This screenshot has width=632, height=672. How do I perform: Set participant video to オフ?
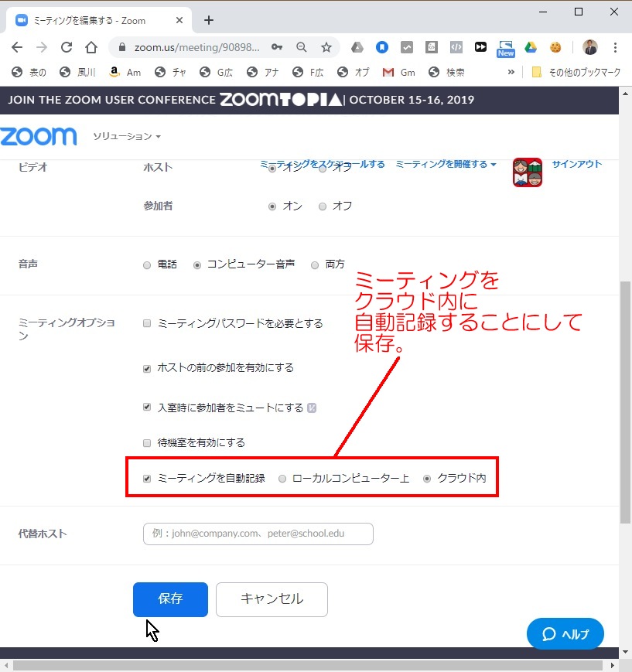point(323,206)
